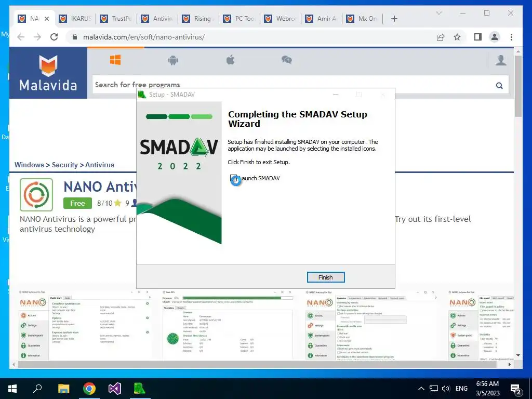This screenshot has height=399, width=532.
Task: Click the Chrome taskbar icon
Action: [89, 389]
